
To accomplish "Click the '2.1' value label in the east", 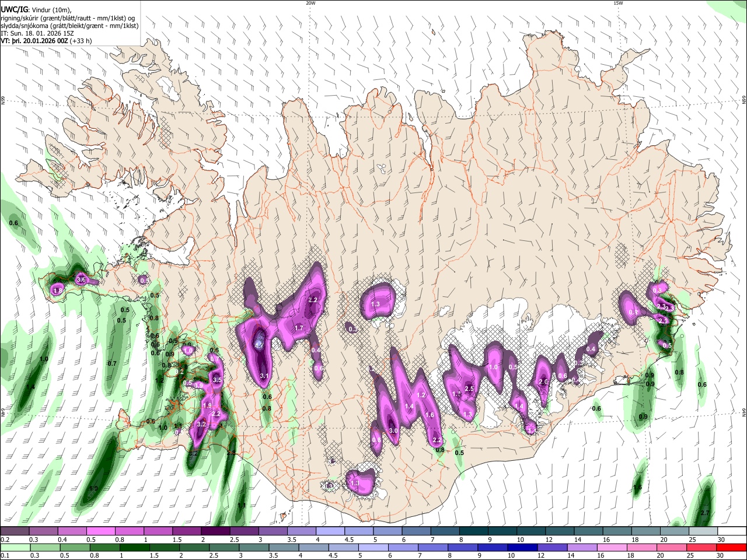I will tap(663, 320).
